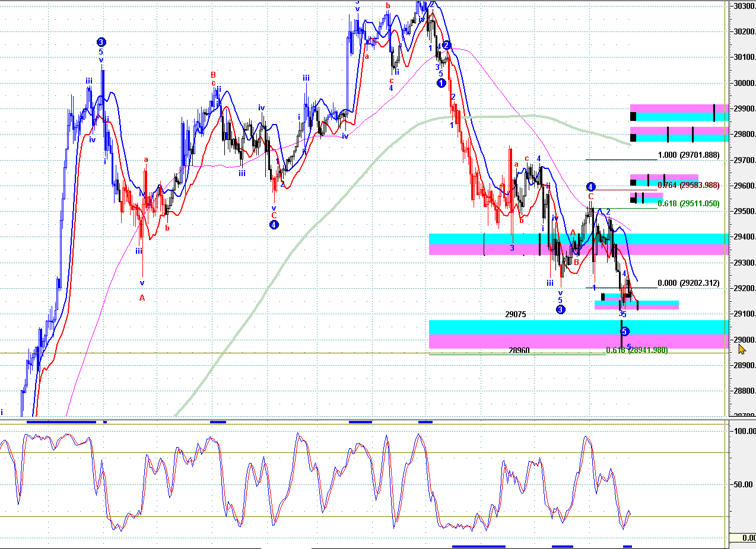Viewport: 756px width, 549px height.
Task: Click the 29100 price axis label
Action: point(744,314)
